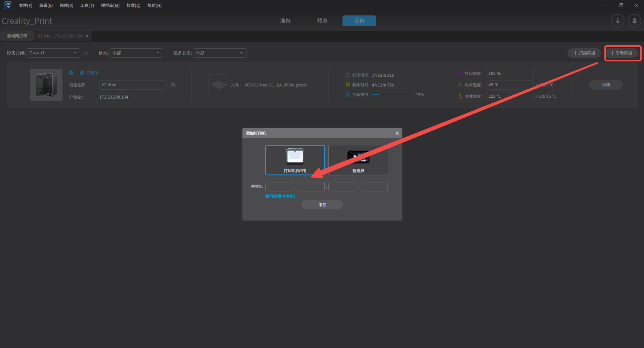
Task: Click the 添加 button in the dialog
Action: pos(322,205)
